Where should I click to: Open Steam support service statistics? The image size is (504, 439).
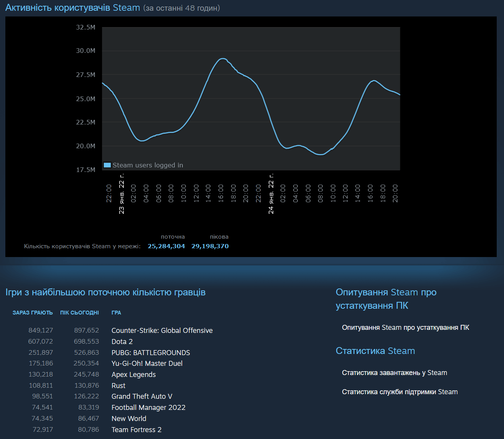point(400,391)
